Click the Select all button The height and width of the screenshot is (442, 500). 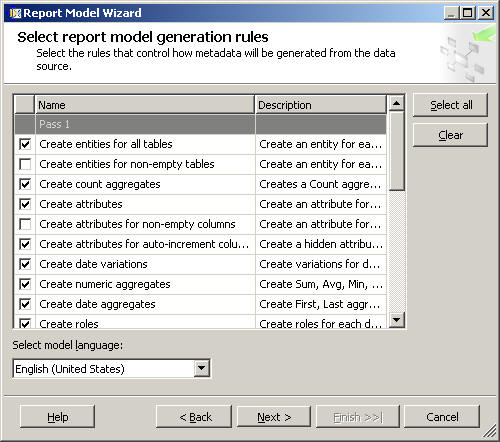[450, 105]
